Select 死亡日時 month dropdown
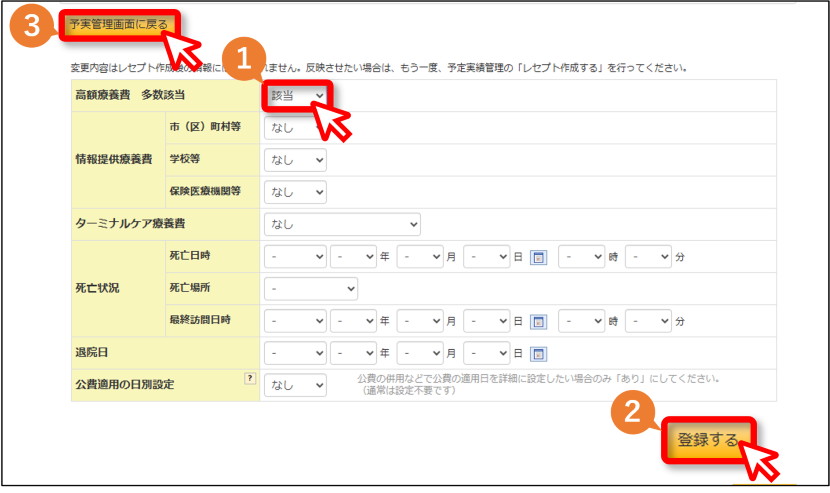 (420, 257)
